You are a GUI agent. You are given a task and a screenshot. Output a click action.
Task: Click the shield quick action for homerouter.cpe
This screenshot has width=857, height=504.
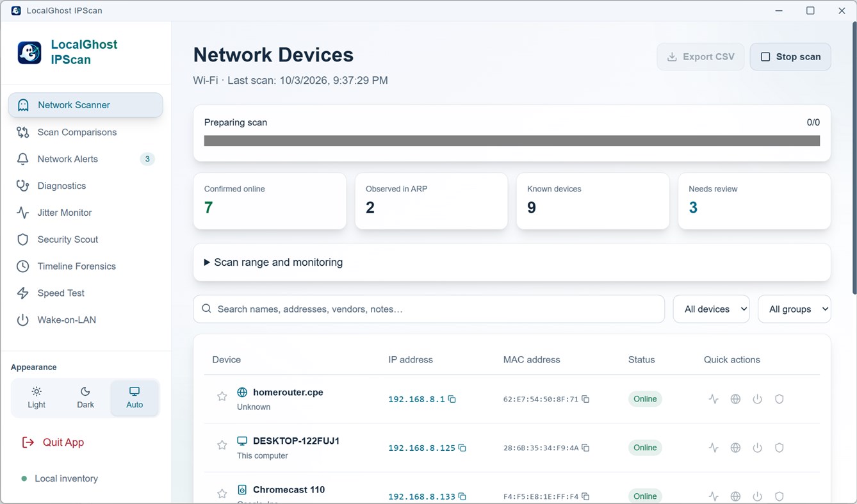(779, 399)
